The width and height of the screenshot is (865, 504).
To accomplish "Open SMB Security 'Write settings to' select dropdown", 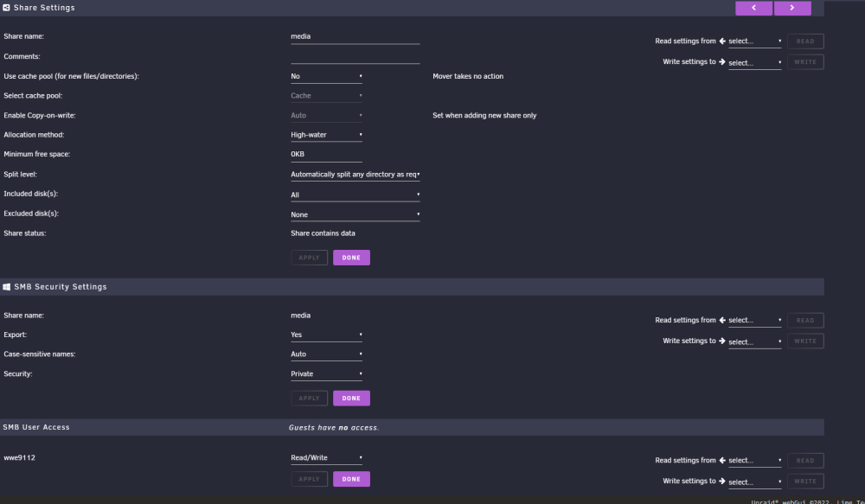I will coord(754,341).
